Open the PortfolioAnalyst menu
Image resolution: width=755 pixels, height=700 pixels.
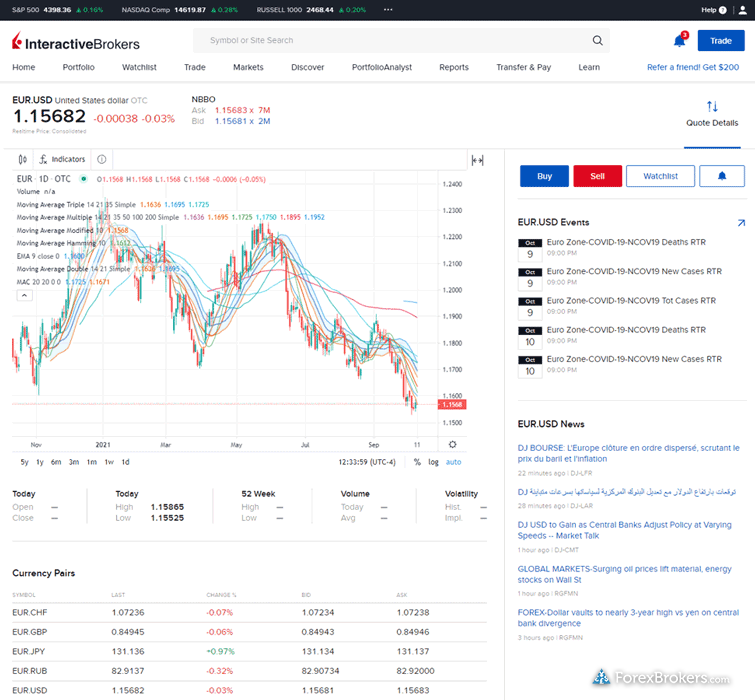(381, 68)
